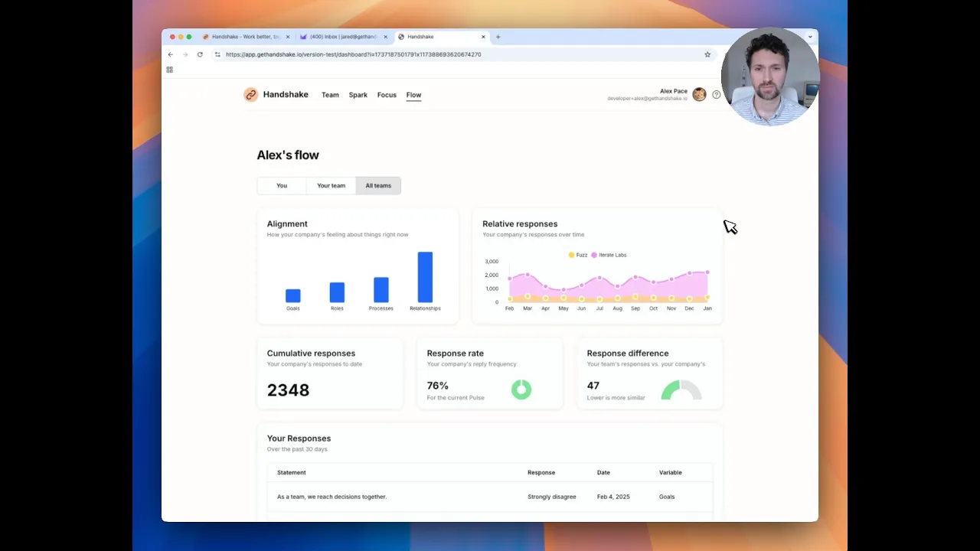Toggle the Fuzz legend entry
The image size is (980, 551).
click(x=578, y=255)
